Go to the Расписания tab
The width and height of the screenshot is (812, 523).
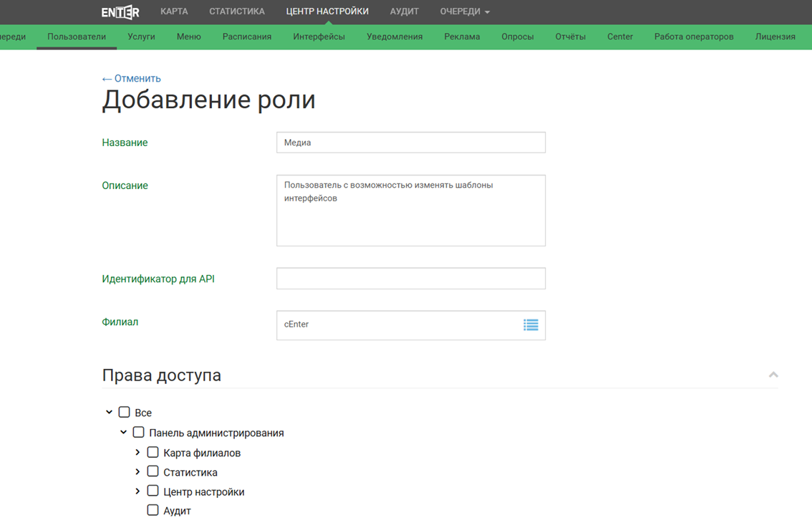click(246, 37)
